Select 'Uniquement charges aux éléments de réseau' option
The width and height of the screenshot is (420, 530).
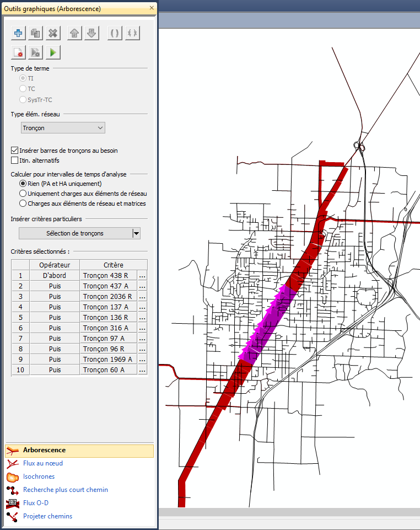pos(23,194)
